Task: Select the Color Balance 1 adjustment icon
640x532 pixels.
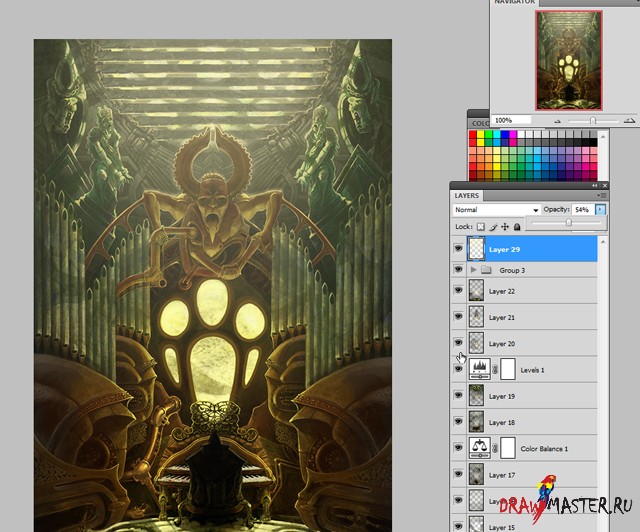Action: coord(480,448)
